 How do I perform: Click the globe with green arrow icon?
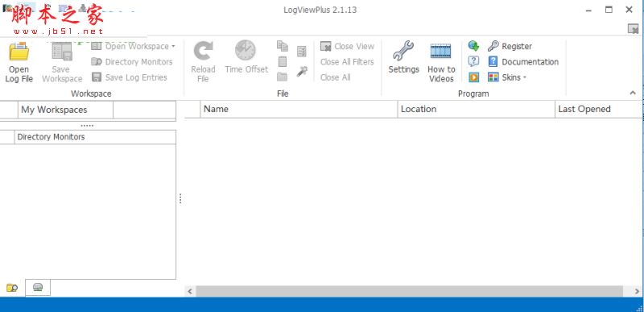coord(473,46)
